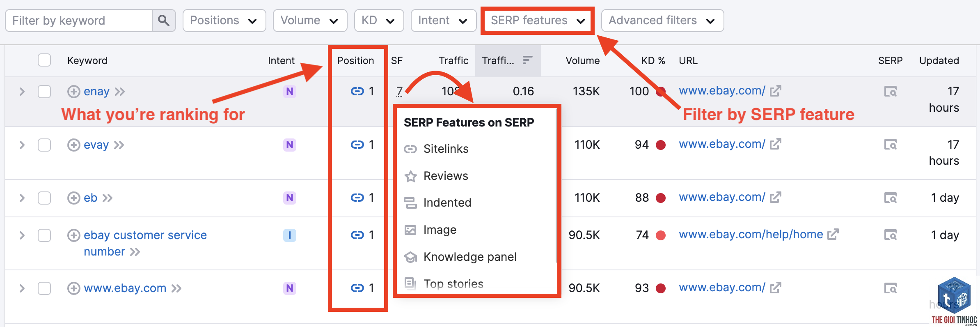Select Knowledge panel in SERP features popup
Image resolution: width=980 pixels, height=327 pixels.
(460, 257)
